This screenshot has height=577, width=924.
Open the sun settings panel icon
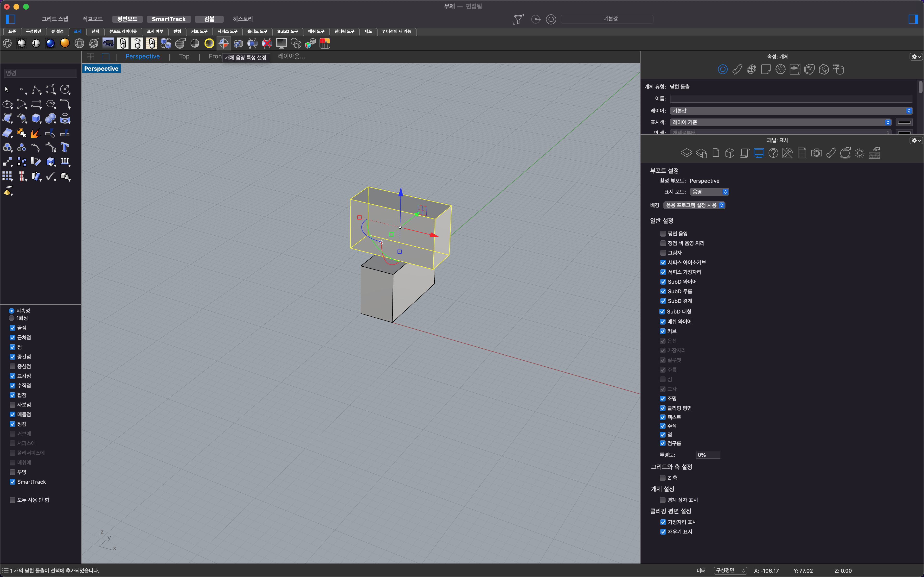(x=860, y=153)
